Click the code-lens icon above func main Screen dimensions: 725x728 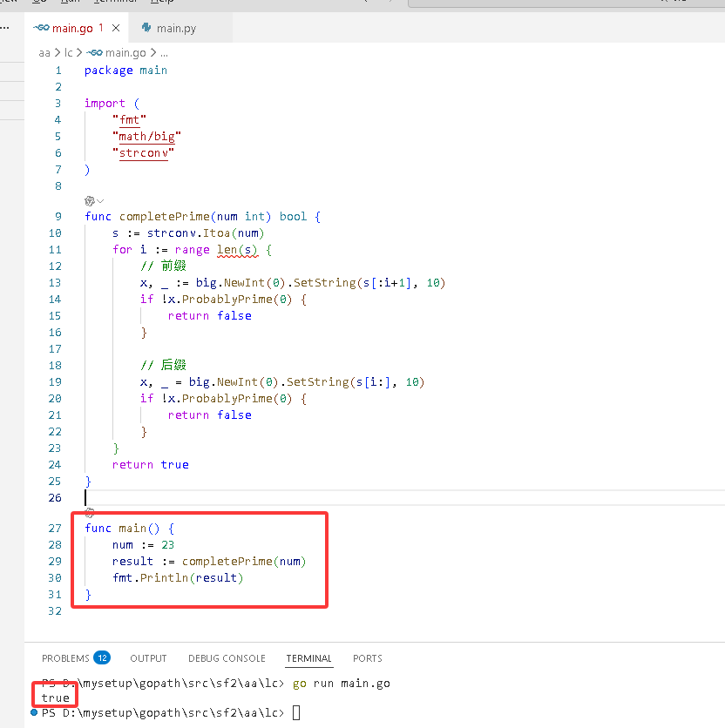[x=89, y=513]
